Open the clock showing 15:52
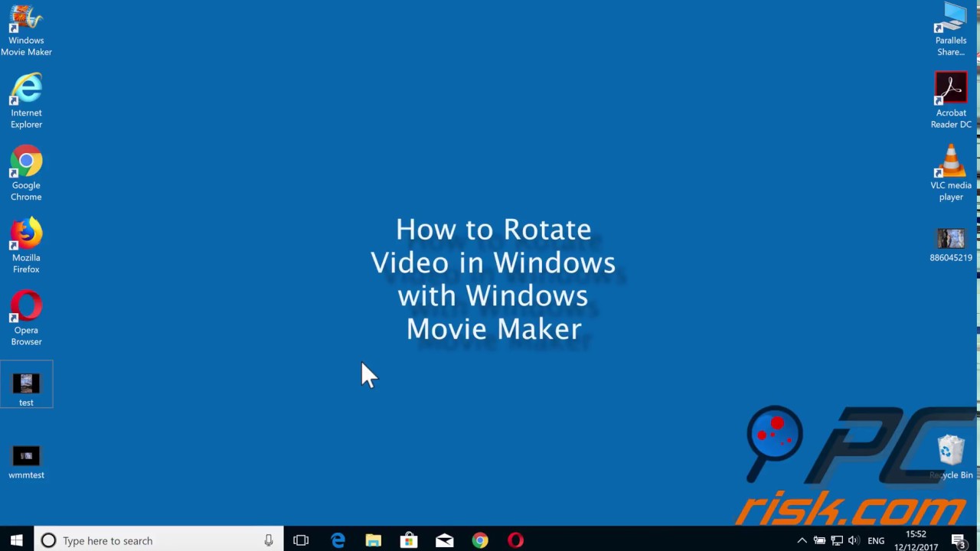 click(916, 540)
